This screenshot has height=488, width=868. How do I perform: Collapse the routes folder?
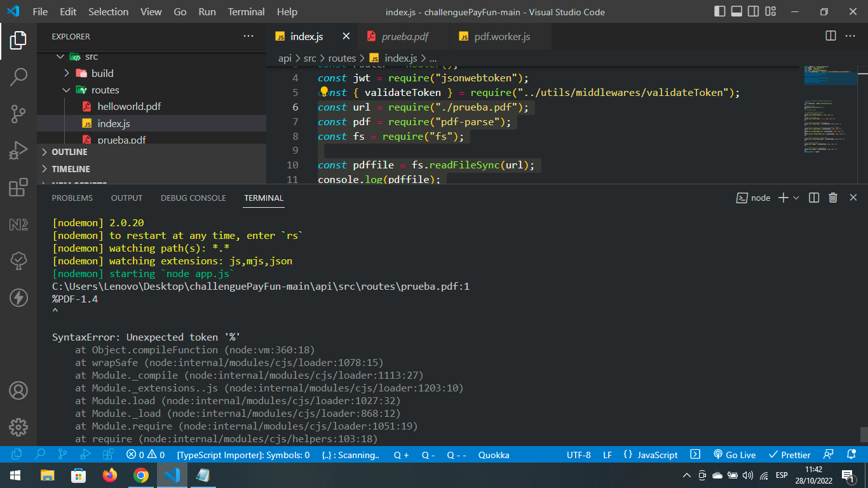click(66, 90)
